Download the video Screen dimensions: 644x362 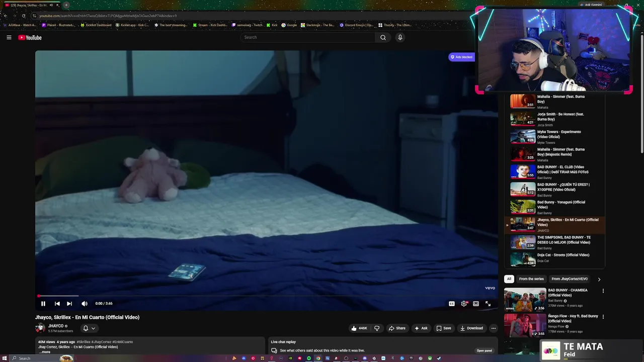point(471,328)
